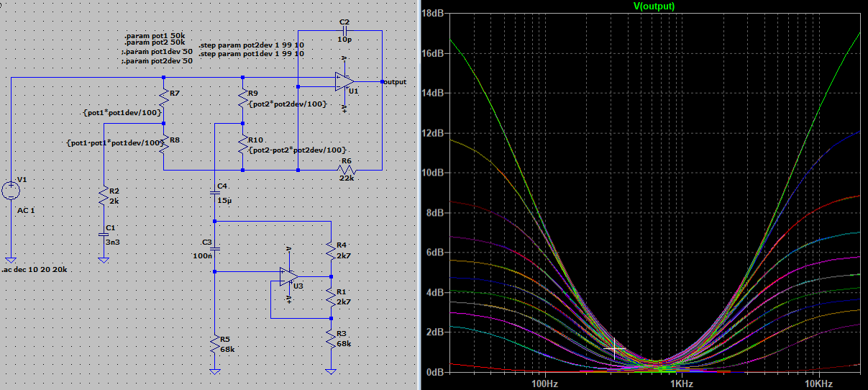Viewport: 868px width, 390px height.
Task: Click the 22k value of R6
Action: pyautogui.click(x=347, y=178)
